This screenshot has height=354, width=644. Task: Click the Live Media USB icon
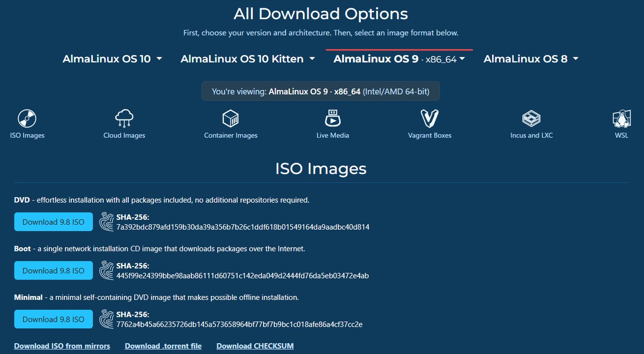[x=333, y=118]
